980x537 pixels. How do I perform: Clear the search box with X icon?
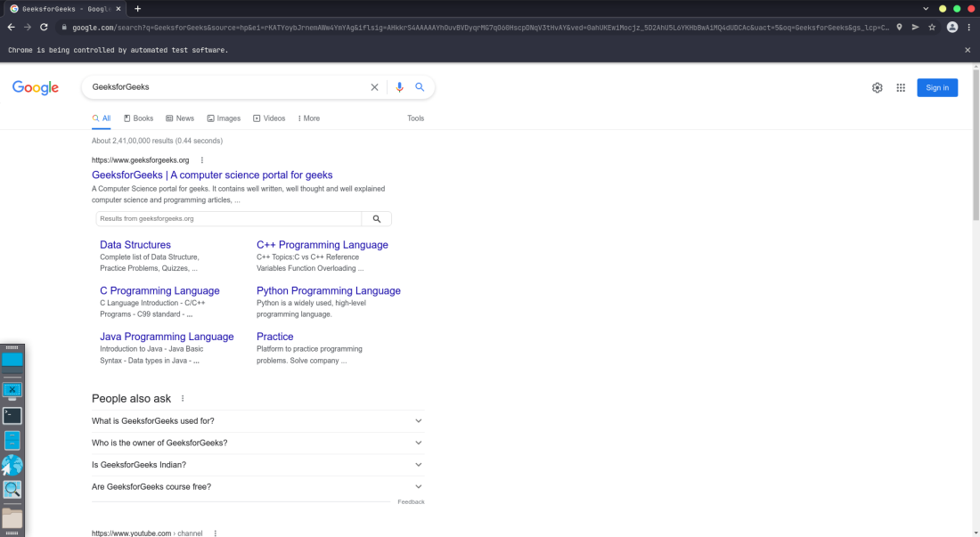point(374,87)
